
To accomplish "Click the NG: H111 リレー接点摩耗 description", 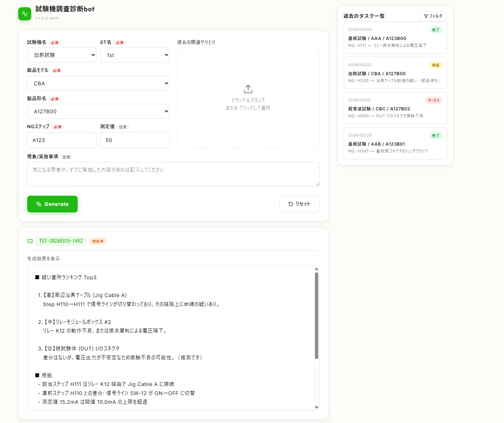I will pos(387,46).
